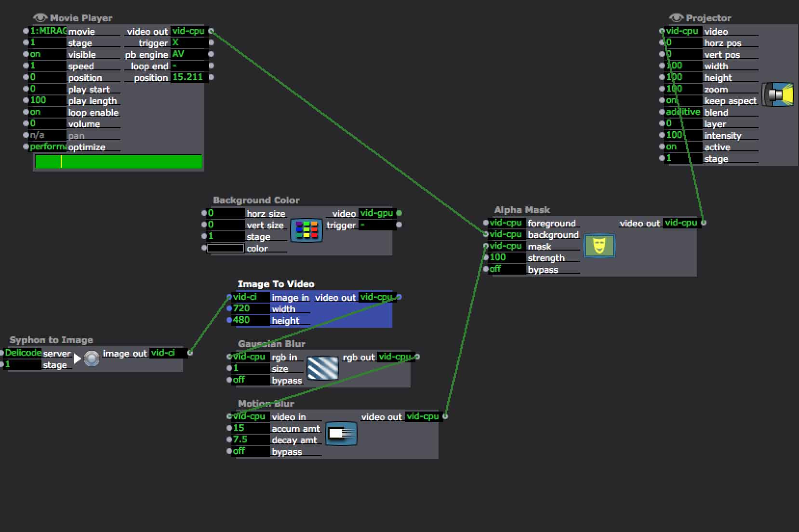
Task: Toggle Motion Blur bypass 'off' value
Action: 251,451
